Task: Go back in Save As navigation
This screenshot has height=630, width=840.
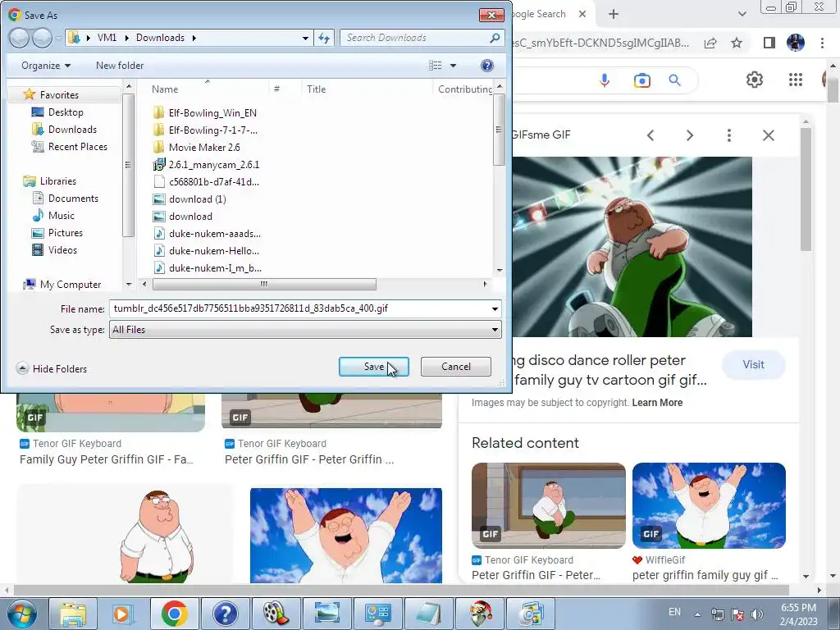Action: [19, 38]
